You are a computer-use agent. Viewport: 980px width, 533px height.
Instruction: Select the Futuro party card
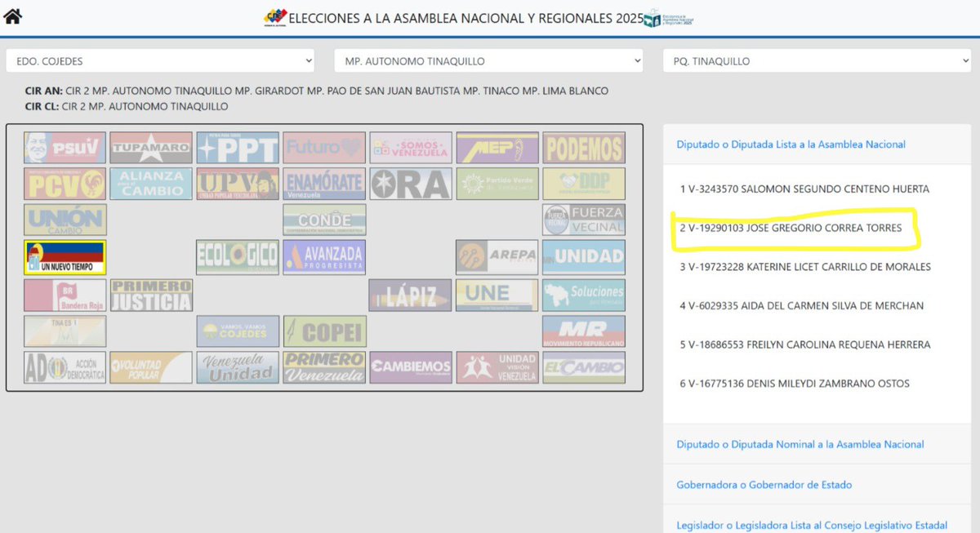click(324, 148)
